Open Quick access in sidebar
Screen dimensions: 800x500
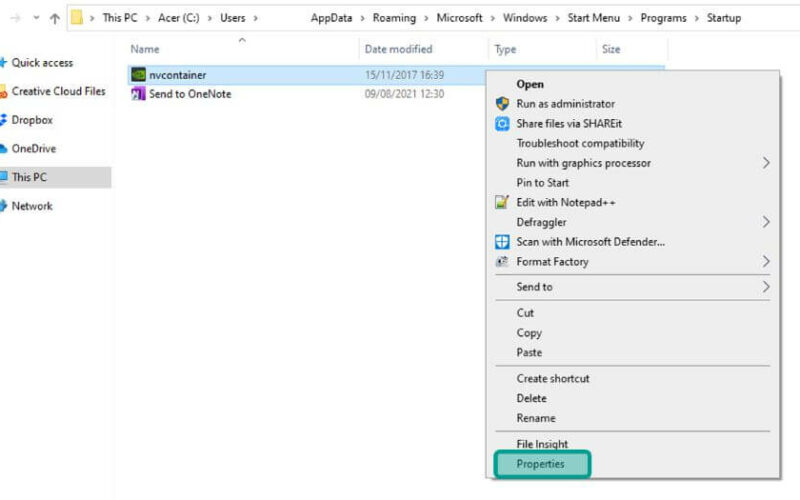(x=42, y=63)
